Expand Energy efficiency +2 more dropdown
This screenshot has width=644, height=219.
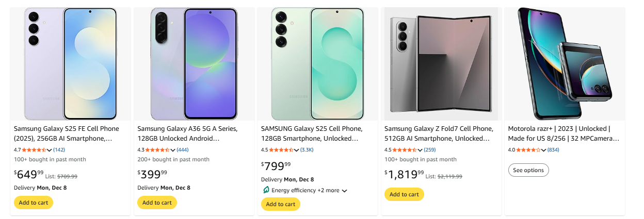tap(344, 191)
